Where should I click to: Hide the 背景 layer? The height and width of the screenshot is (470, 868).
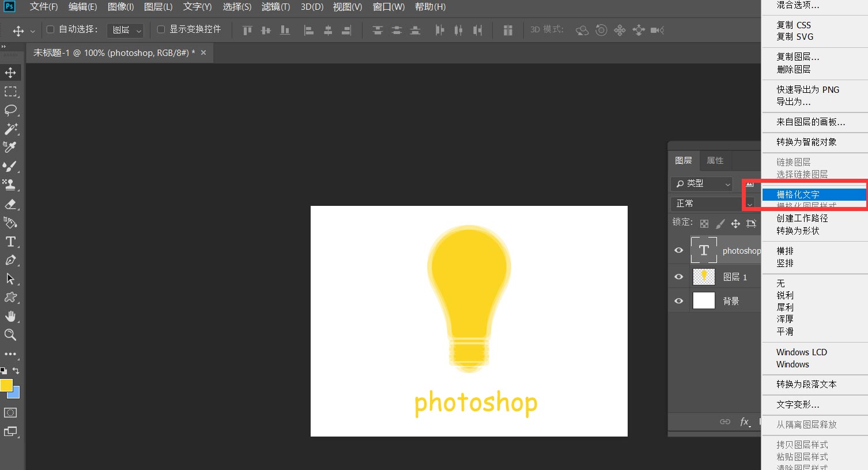click(679, 301)
